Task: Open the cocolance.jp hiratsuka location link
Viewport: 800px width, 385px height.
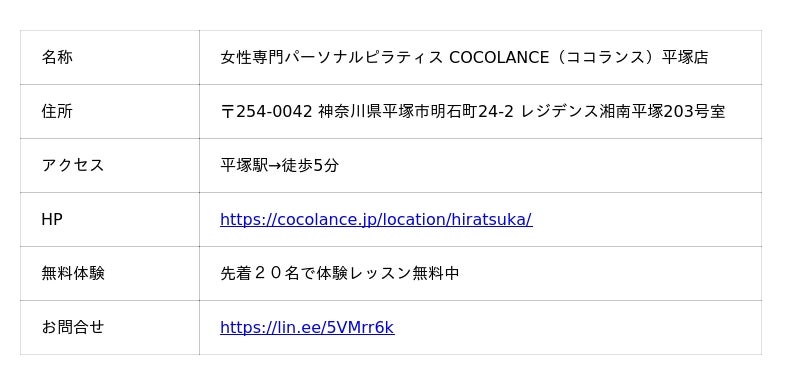Action: pos(376,220)
